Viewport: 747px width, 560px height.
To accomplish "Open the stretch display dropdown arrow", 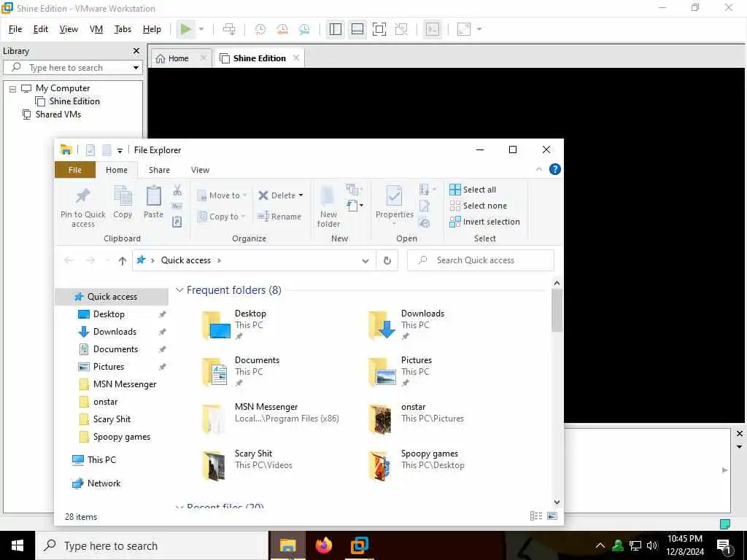I will click(479, 29).
